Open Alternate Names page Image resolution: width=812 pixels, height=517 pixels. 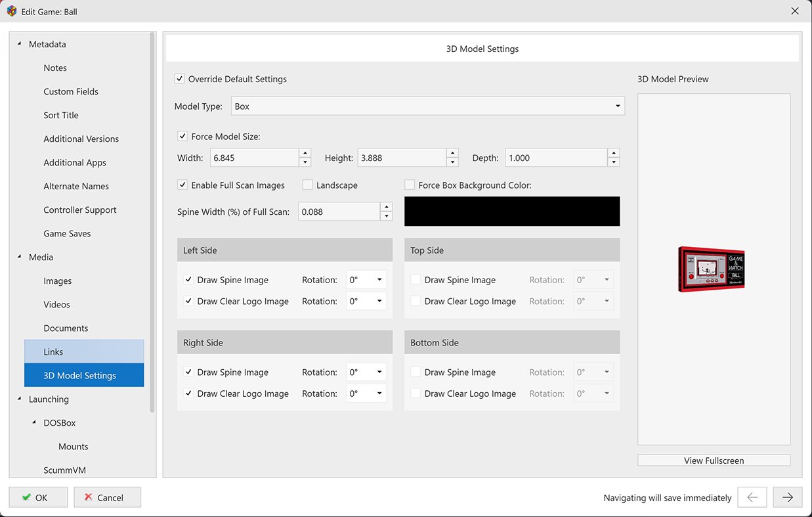pos(76,186)
